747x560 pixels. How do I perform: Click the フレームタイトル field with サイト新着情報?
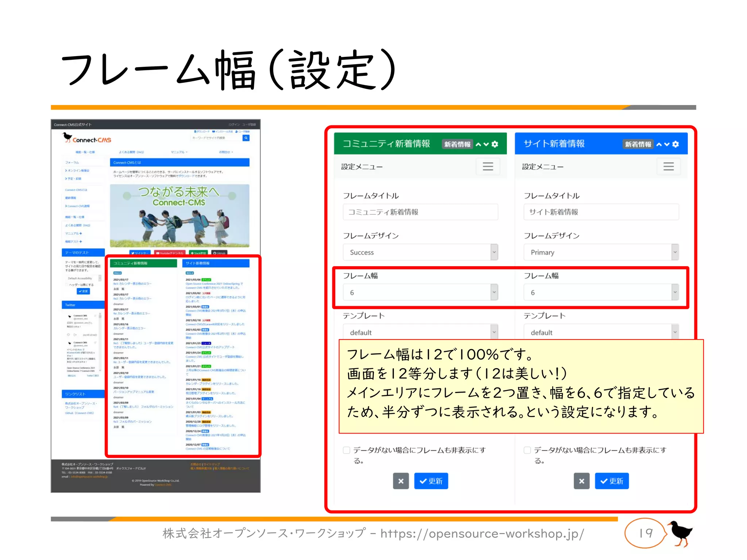pyautogui.click(x=601, y=212)
